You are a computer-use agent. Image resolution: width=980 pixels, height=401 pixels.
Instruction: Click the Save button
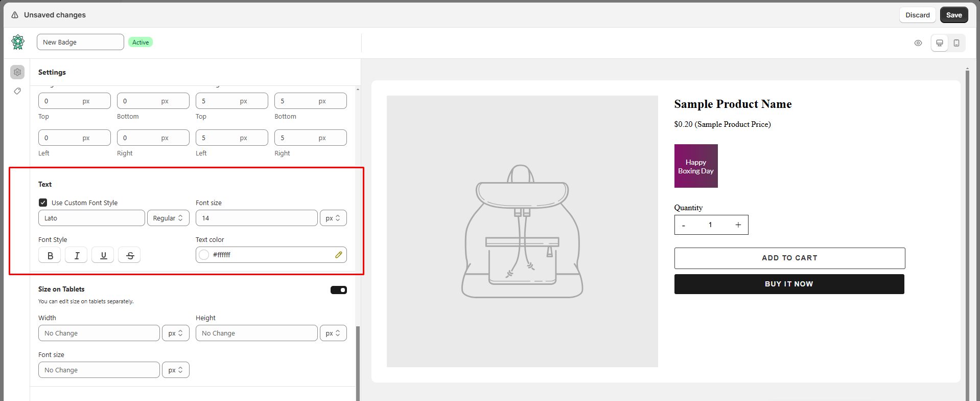coord(953,15)
